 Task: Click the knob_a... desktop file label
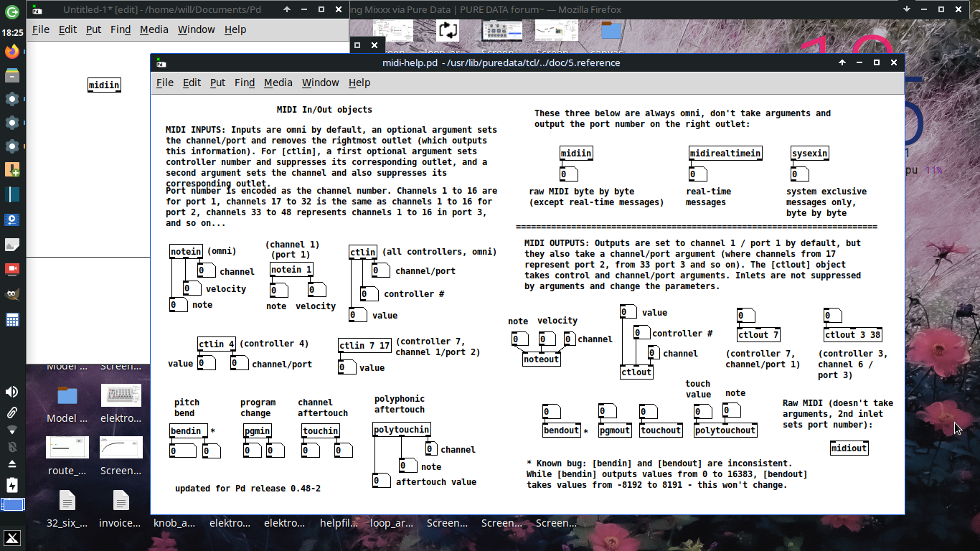point(174,523)
